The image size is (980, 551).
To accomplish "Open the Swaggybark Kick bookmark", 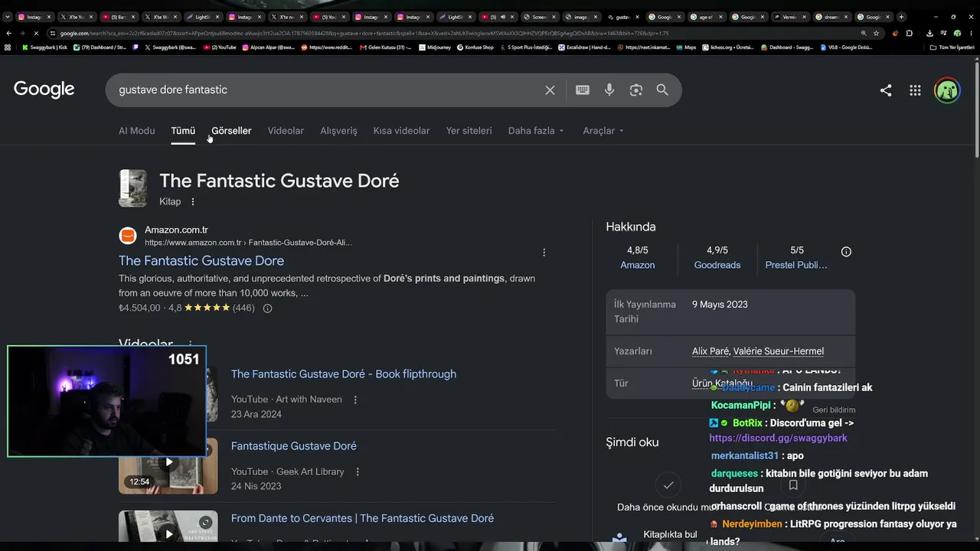I will (45, 47).
